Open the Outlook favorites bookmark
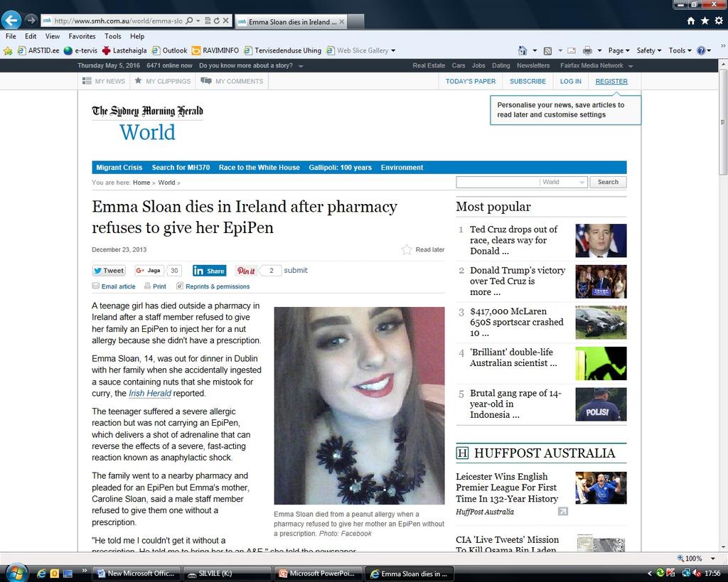The image size is (728, 582). pyautogui.click(x=169, y=50)
